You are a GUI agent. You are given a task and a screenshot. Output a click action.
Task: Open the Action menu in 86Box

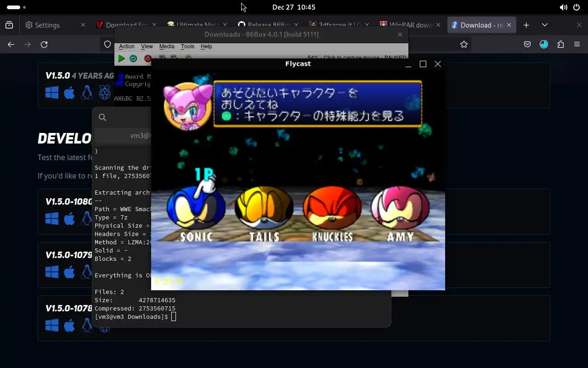[127, 46]
